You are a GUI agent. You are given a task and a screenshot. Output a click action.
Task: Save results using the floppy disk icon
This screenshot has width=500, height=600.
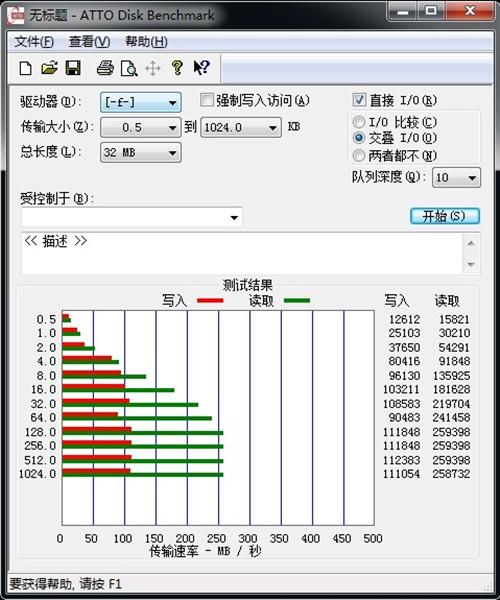click(73, 68)
